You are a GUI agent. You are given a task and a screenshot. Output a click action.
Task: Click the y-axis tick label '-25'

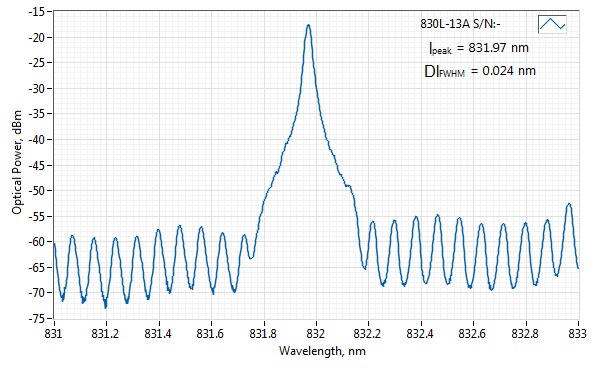pyautogui.click(x=37, y=63)
